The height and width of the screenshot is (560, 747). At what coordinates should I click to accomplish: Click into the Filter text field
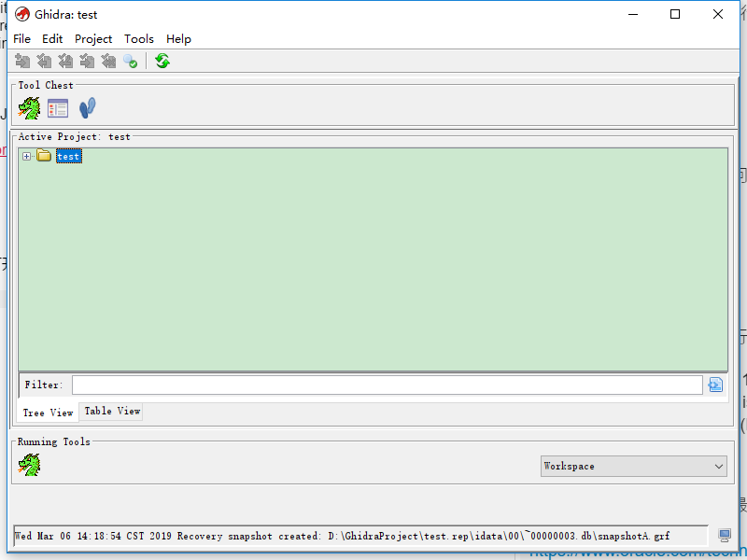[387, 385]
